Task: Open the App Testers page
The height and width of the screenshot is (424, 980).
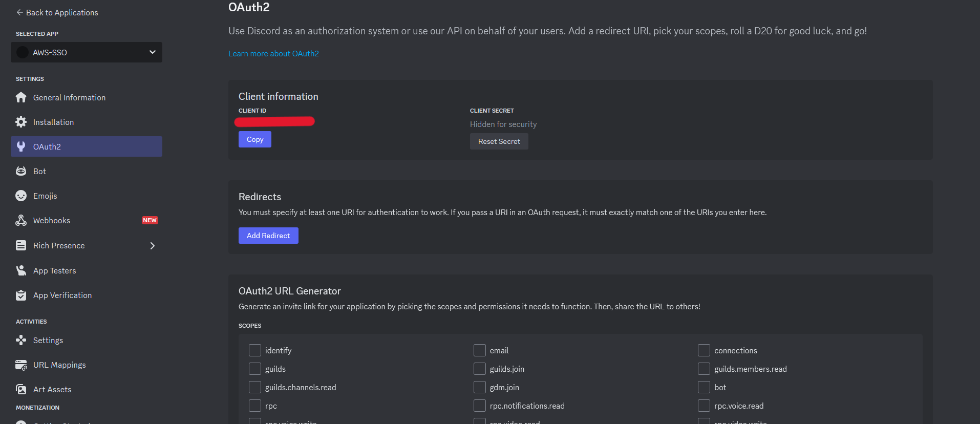Action: click(x=87, y=270)
